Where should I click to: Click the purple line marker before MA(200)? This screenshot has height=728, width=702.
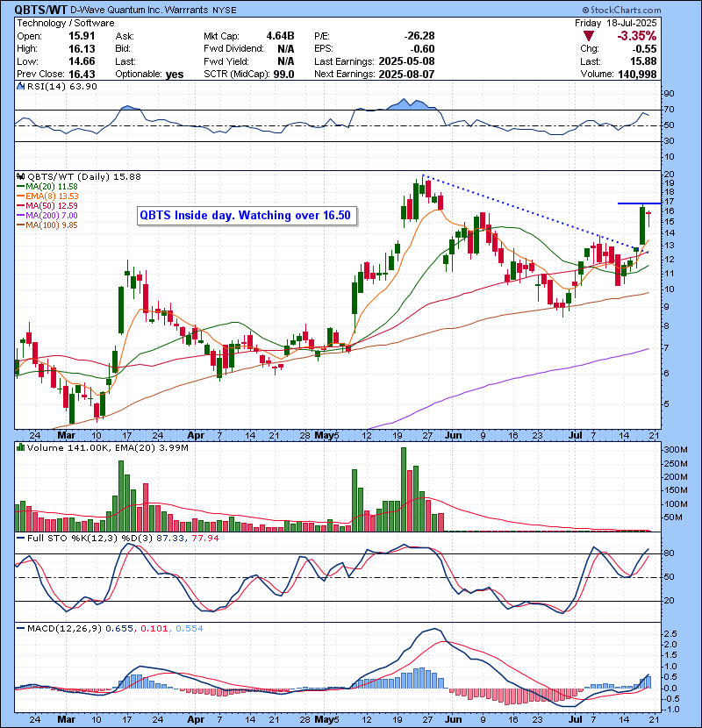pyautogui.click(x=20, y=216)
